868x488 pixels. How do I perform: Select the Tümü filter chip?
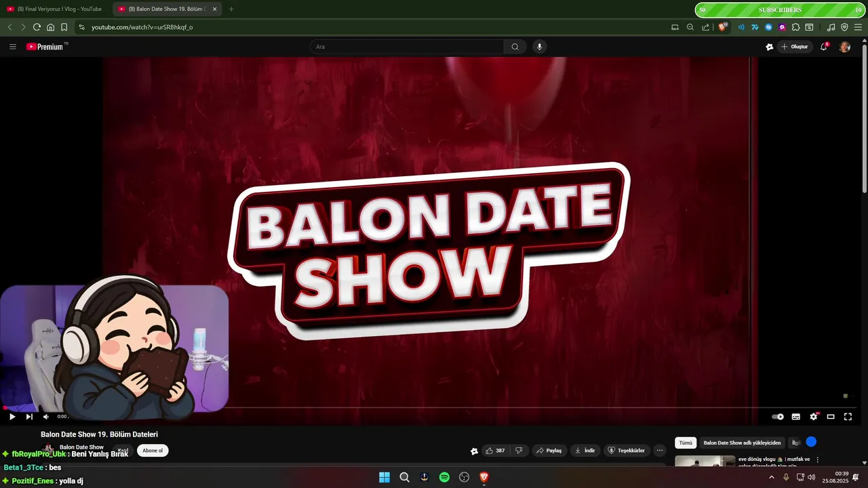pyautogui.click(x=686, y=443)
